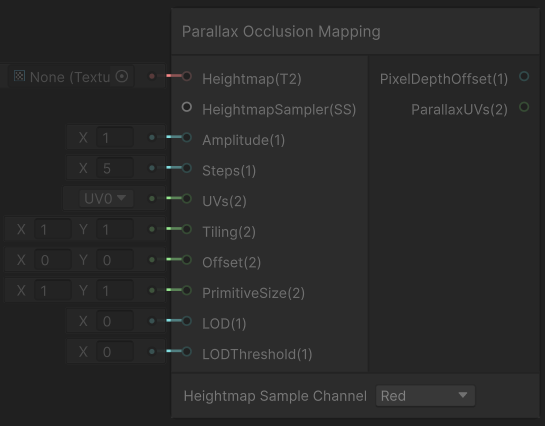Open the Heightmap Sample Channel Red dropdown
The height and width of the screenshot is (426, 545).
point(425,396)
